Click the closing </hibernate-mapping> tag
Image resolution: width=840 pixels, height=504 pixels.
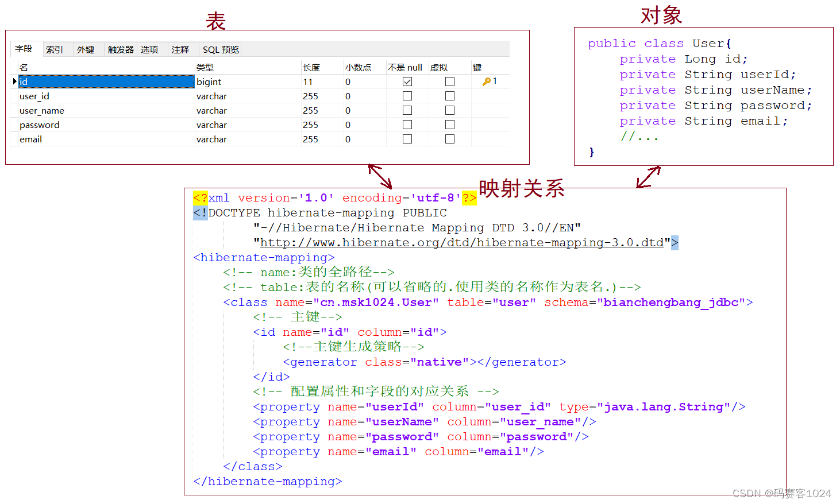pyautogui.click(x=268, y=482)
